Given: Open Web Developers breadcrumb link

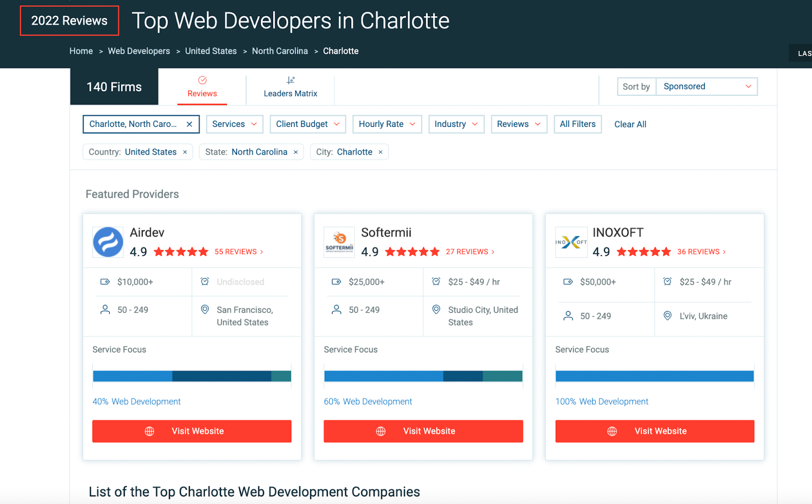Looking at the screenshot, I should (x=139, y=51).
